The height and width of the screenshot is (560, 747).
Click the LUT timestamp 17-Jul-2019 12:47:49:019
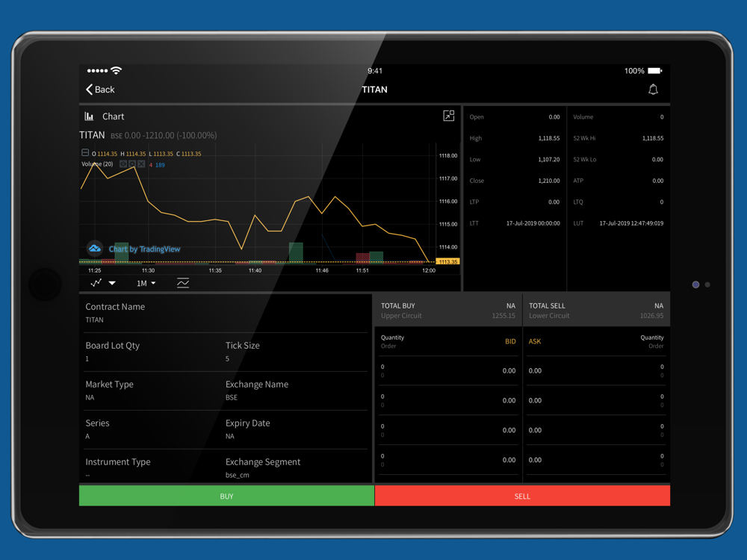631,223
